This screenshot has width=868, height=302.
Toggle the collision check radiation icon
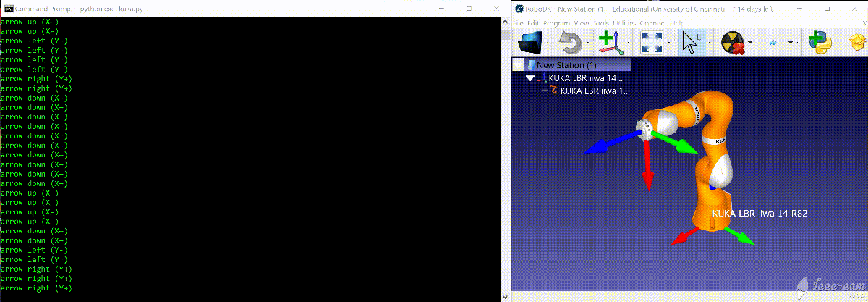point(733,44)
